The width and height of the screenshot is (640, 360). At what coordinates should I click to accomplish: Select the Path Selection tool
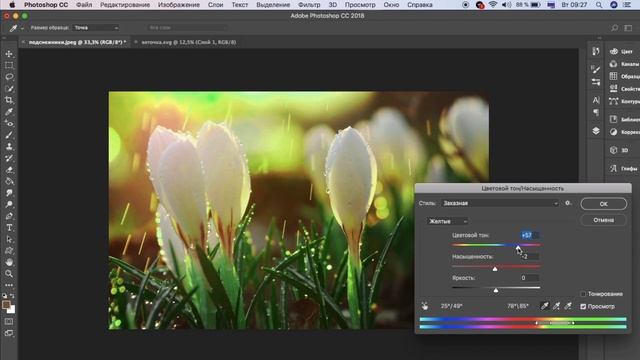(x=9, y=239)
